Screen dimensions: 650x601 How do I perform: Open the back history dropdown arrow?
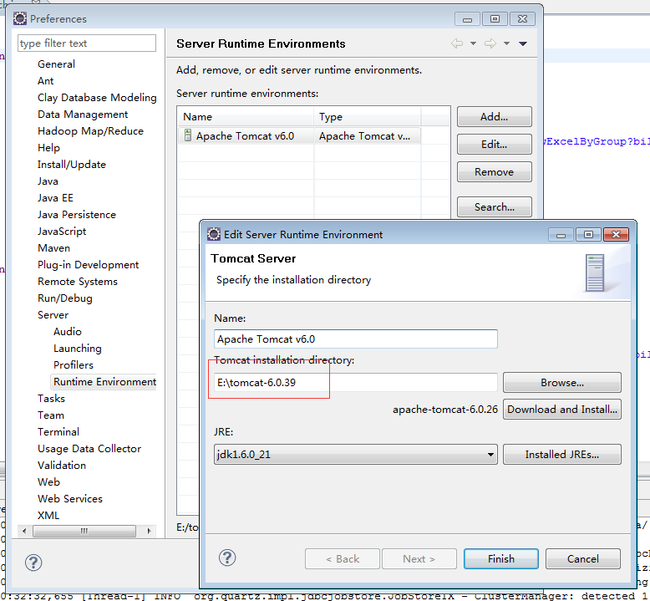tap(473, 44)
